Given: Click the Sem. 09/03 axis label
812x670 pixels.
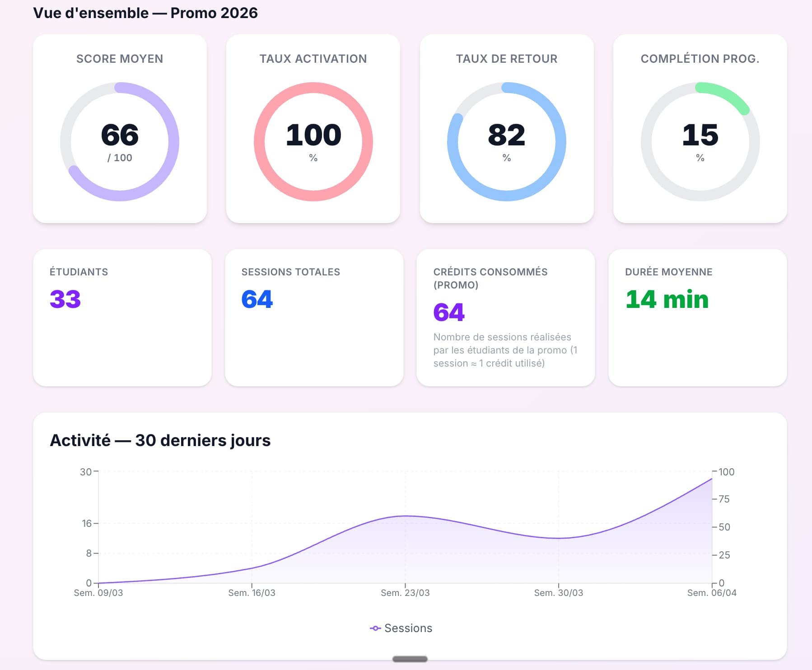Looking at the screenshot, I should pyautogui.click(x=98, y=593).
